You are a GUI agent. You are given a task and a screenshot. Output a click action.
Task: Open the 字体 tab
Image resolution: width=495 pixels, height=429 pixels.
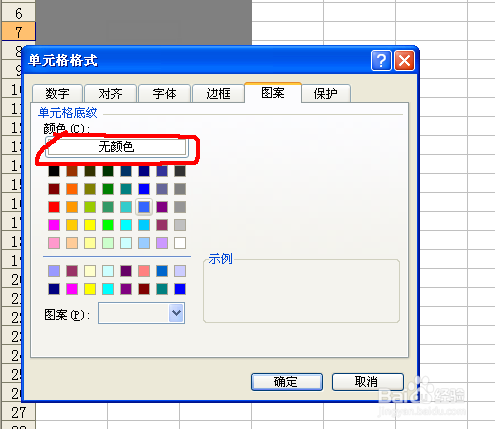(164, 93)
